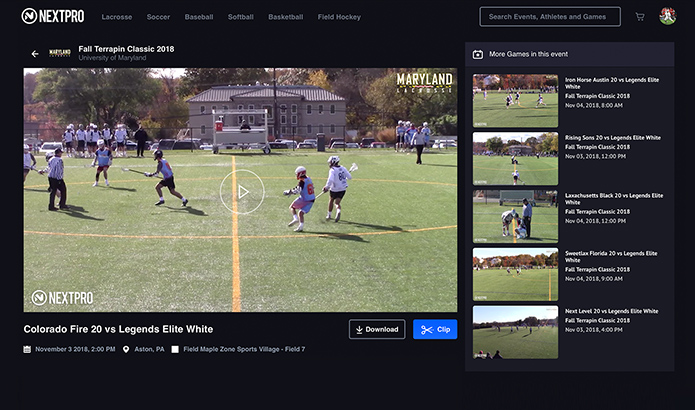Viewport: 695px width, 410px height.
Task: Click the camera icon beside More Games
Action: 477,54
